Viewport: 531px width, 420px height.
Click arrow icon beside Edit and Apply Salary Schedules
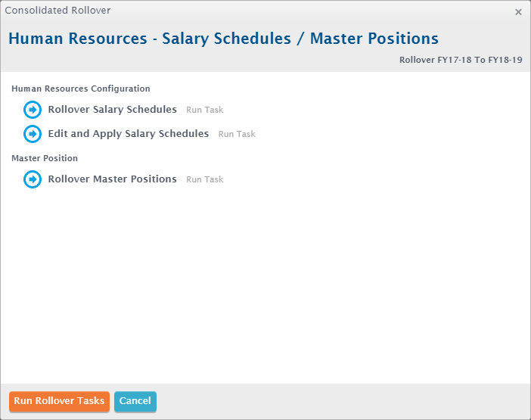(33, 134)
